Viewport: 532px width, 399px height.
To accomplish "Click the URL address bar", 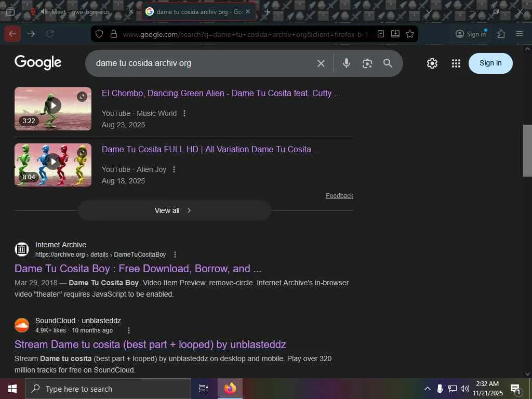I will point(246,34).
